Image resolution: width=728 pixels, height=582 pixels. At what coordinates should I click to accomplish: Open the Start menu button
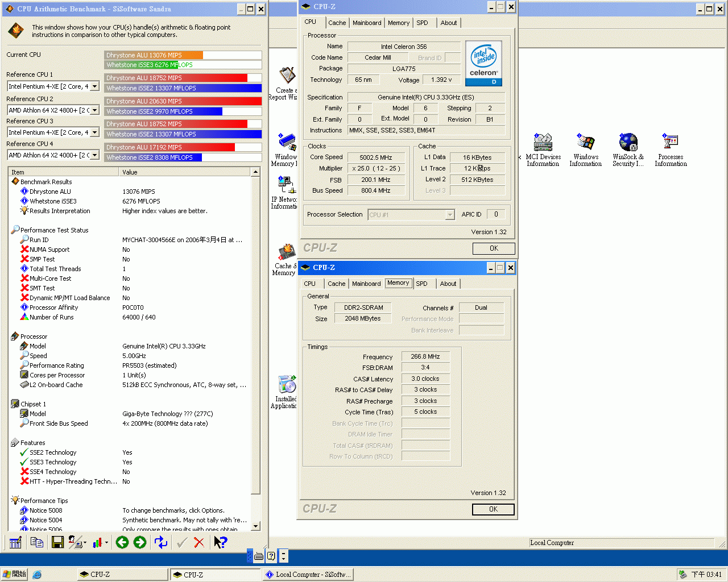(x=14, y=575)
